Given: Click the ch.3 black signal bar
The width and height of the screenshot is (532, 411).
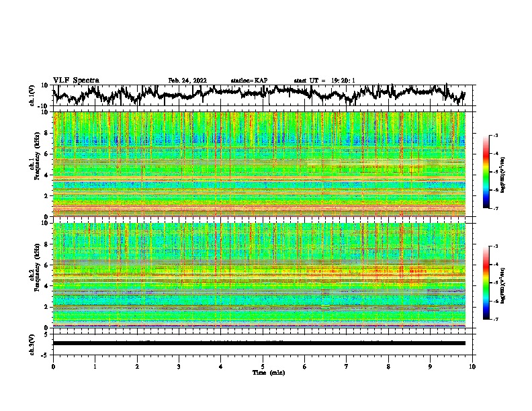Looking at the screenshot, I should (x=259, y=343).
